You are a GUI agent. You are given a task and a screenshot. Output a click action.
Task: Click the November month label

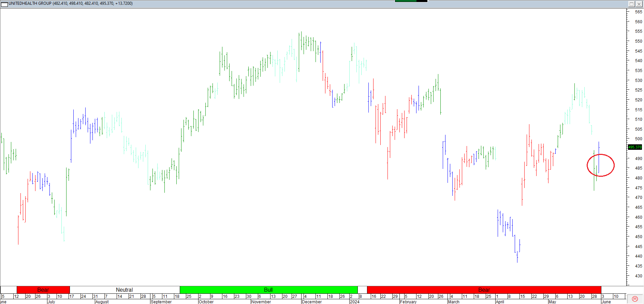tap(261, 302)
